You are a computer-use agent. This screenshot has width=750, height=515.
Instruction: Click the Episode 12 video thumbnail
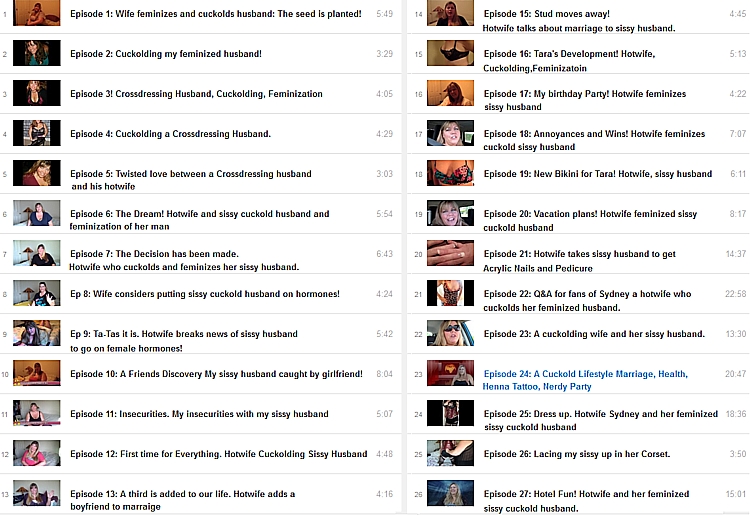[x=36, y=454]
